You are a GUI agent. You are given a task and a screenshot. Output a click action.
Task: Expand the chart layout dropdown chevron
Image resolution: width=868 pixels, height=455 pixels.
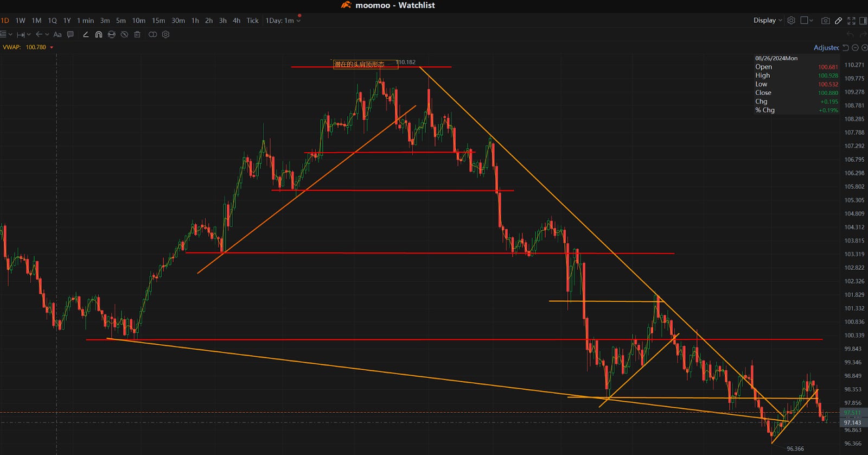(811, 21)
